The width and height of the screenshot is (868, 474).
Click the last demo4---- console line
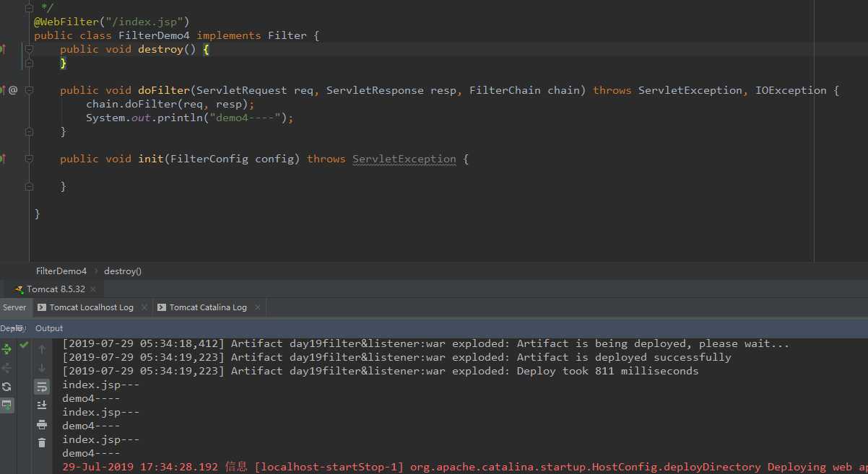[91, 453]
